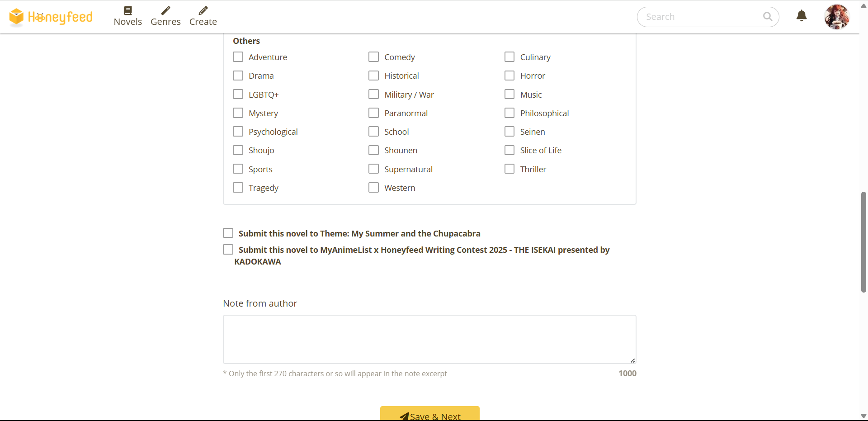868x421 pixels.
Task: Click the Genres marker icon
Action: pyautogui.click(x=165, y=9)
